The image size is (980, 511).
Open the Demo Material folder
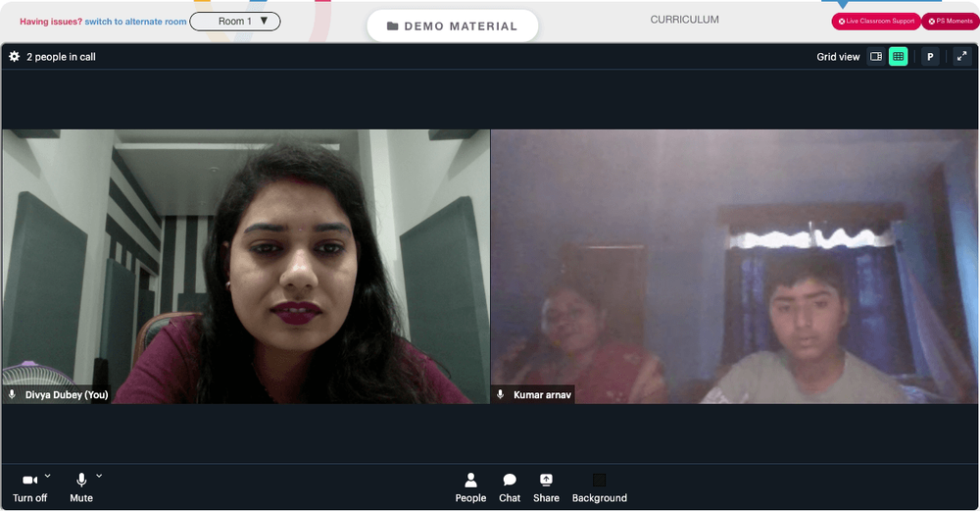[x=453, y=26]
